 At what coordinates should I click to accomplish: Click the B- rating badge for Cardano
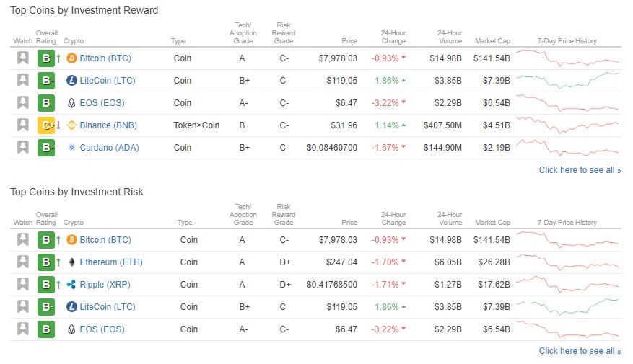pos(46,148)
